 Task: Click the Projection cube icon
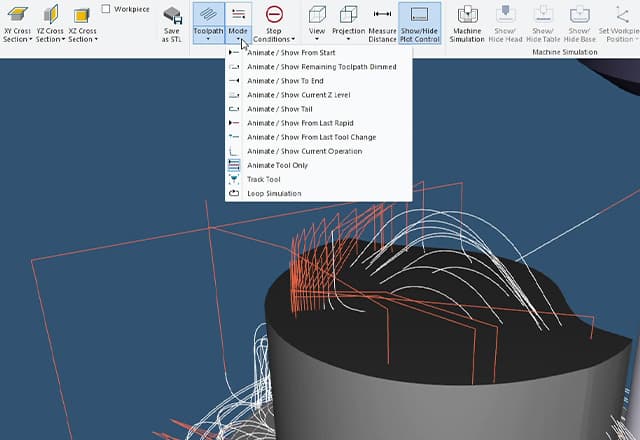pos(349,14)
